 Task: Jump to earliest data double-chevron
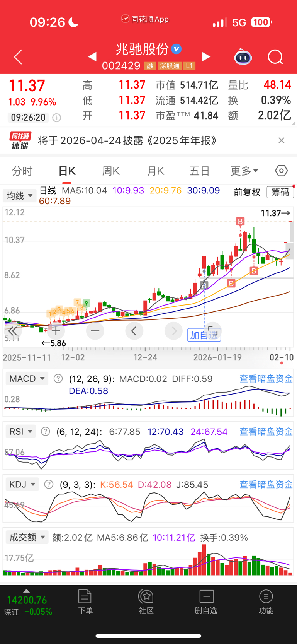(13, 331)
